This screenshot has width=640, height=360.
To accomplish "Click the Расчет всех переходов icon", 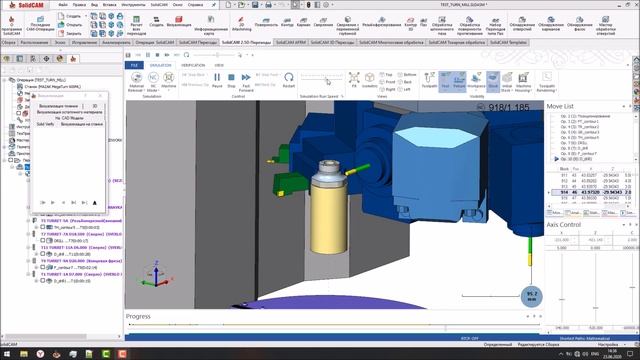I will 136,25.
